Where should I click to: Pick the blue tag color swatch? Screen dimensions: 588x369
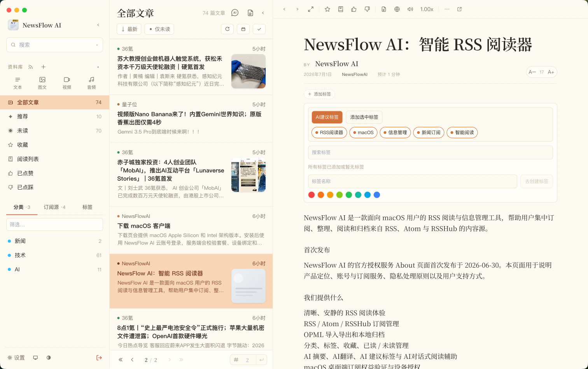tap(377, 195)
